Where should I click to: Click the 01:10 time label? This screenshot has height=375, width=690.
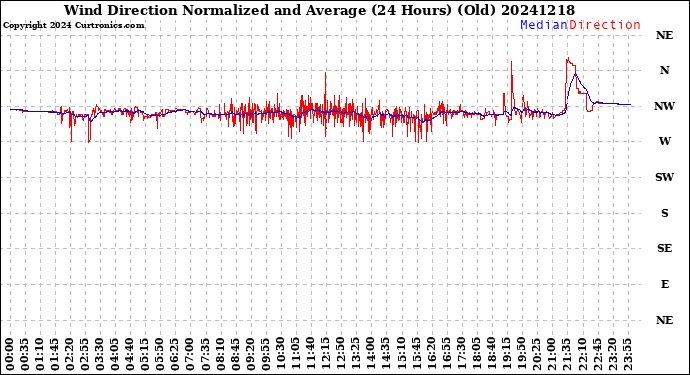(x=40, y=355)
